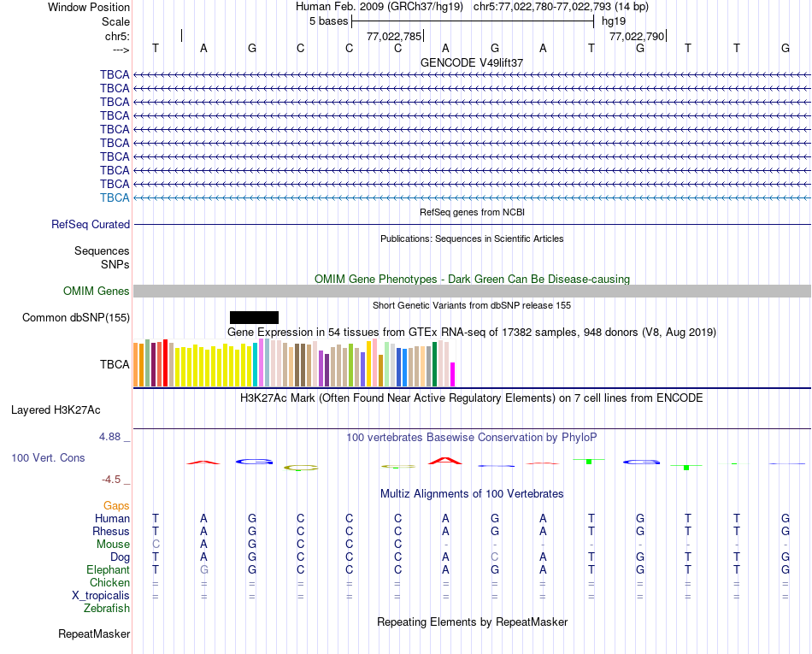The image size is (812, 654).
Task: Click the chr5:77,022,780-77,022,793 (14 bp) position text
Action: click(561, 7)
